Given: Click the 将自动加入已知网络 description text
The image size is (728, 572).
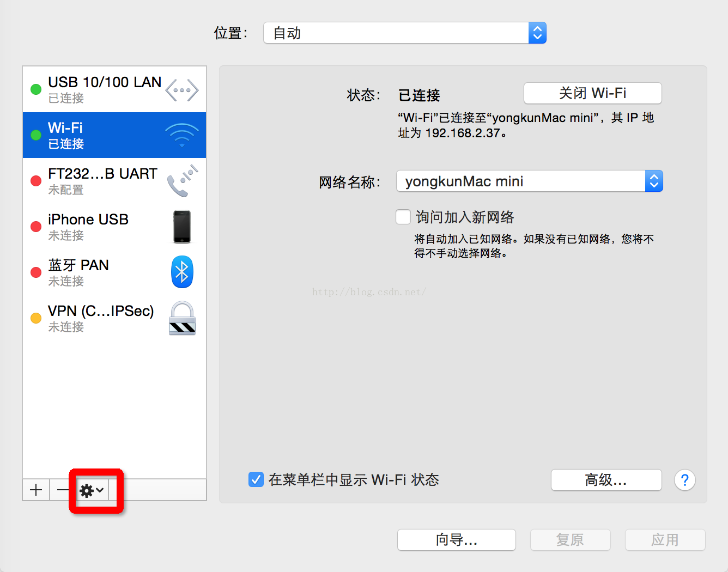Looking at the screenshot, I should 534,246.
